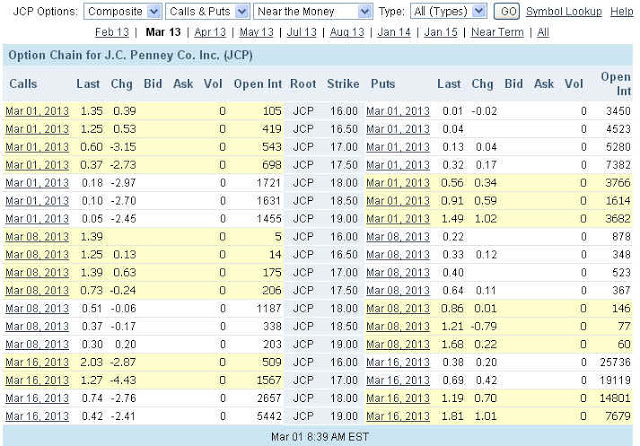
Task: Open Mar 08 call with open interest 203
Action: coord(37,344)
